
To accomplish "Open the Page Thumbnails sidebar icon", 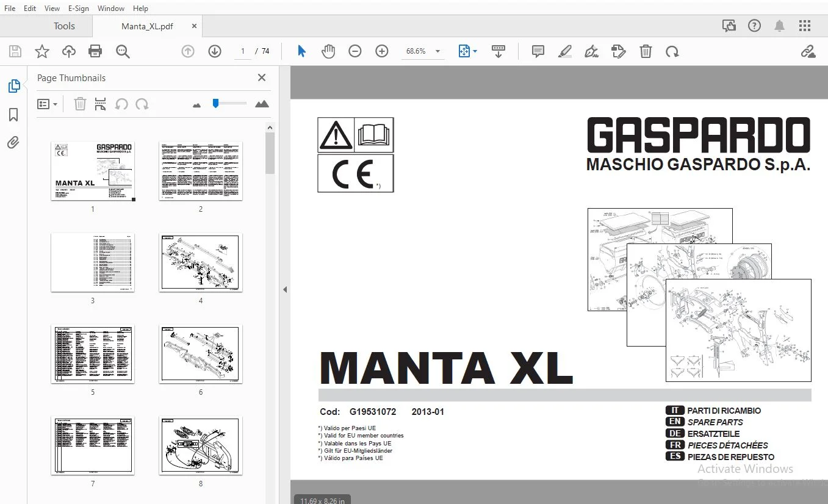I will coord(13,86).
